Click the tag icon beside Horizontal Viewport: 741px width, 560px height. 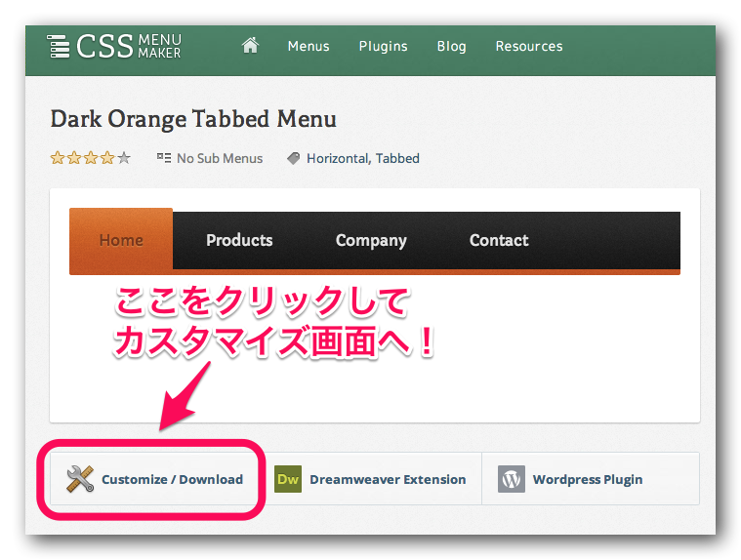[x=294, y=158]
